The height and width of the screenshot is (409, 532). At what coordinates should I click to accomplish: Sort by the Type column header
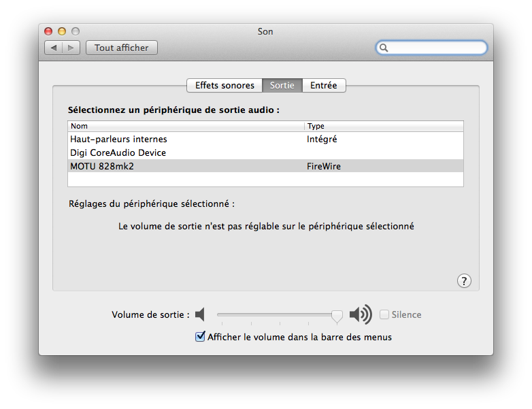[384, 126]
